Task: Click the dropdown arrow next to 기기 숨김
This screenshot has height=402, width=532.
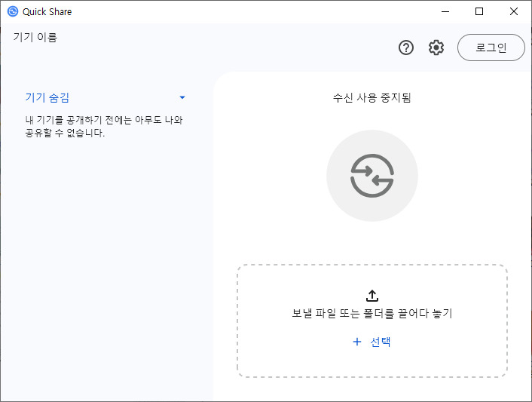Action: tap(182, 97)
